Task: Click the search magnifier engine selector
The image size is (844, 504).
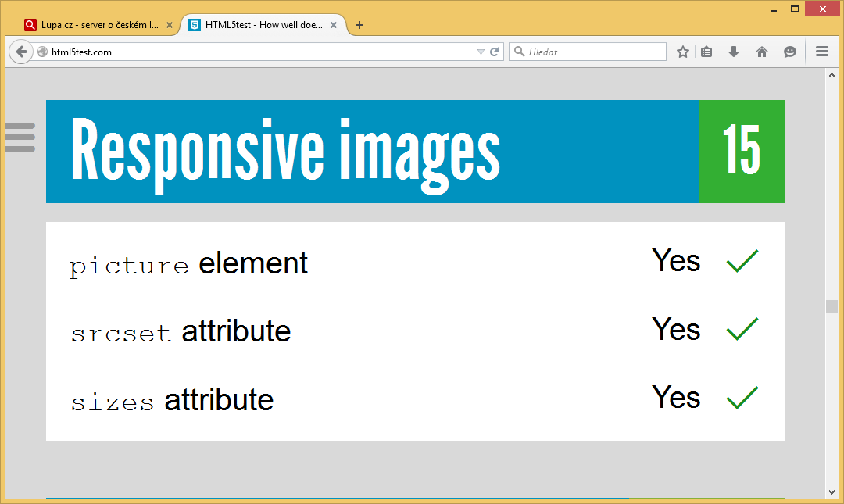Action: point(519,52)
